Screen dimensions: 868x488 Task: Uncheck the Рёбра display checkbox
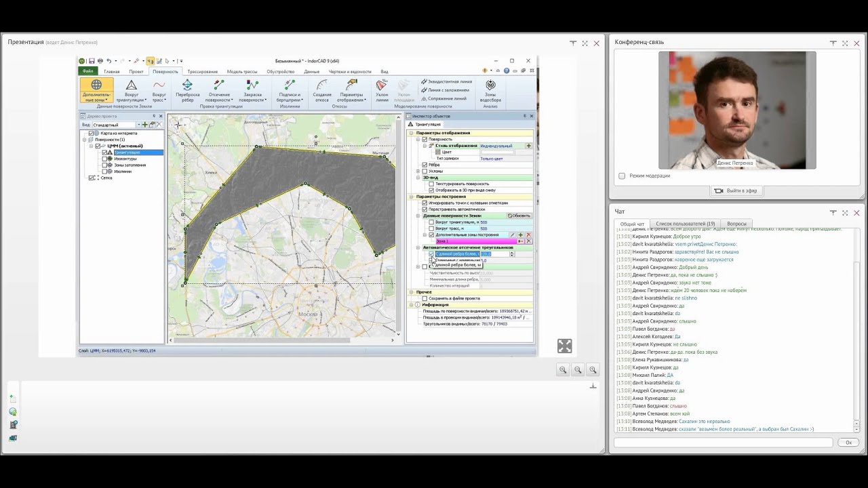(x=425, y=165)
